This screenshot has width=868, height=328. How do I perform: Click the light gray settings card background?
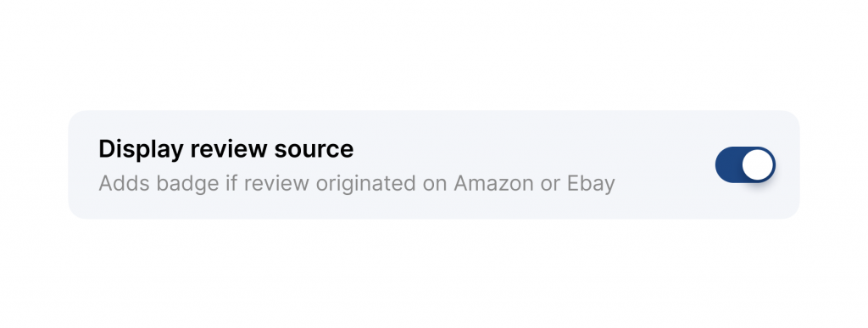coord(433,164)
